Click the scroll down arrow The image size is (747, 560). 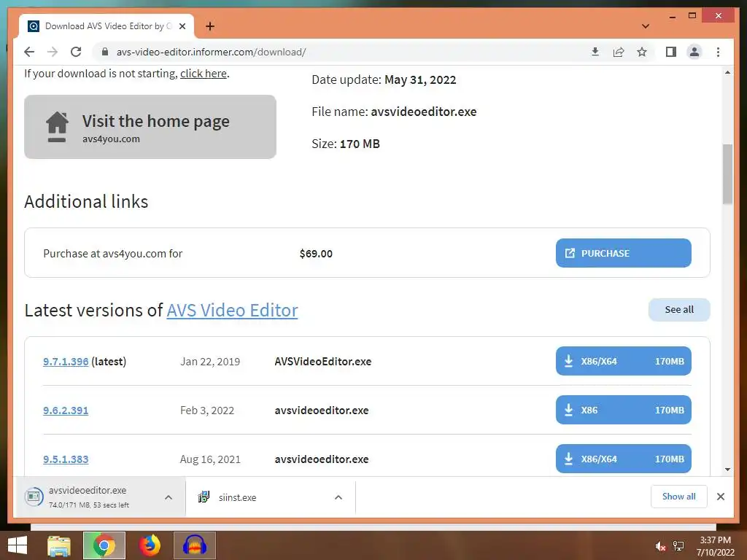pos(727,470)
